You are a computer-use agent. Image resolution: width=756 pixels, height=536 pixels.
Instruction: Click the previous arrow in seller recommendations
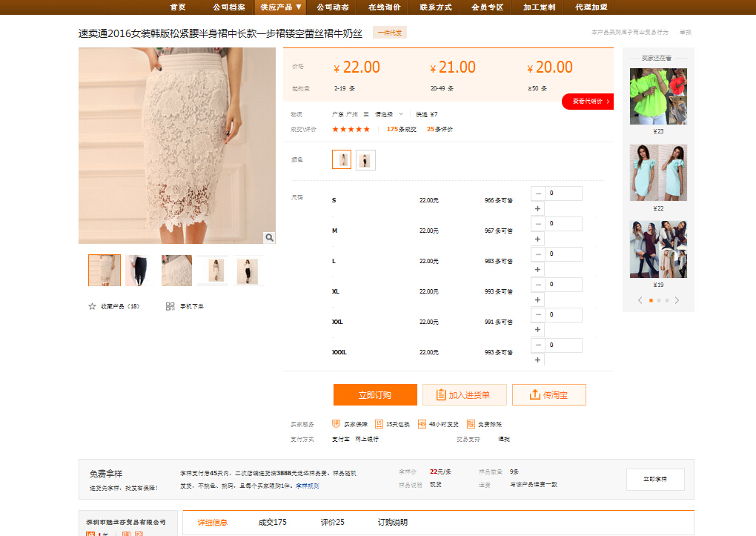640,300
